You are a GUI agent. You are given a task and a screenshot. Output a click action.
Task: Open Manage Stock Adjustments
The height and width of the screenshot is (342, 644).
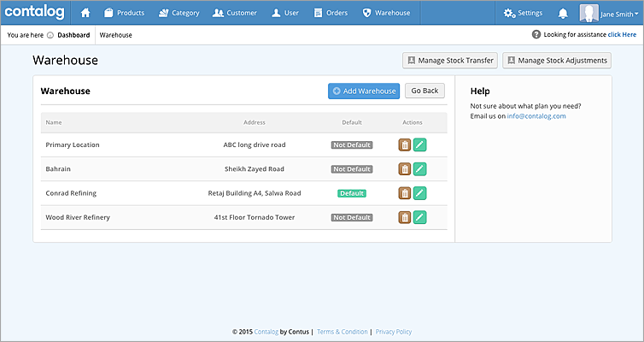click(557, 61)
